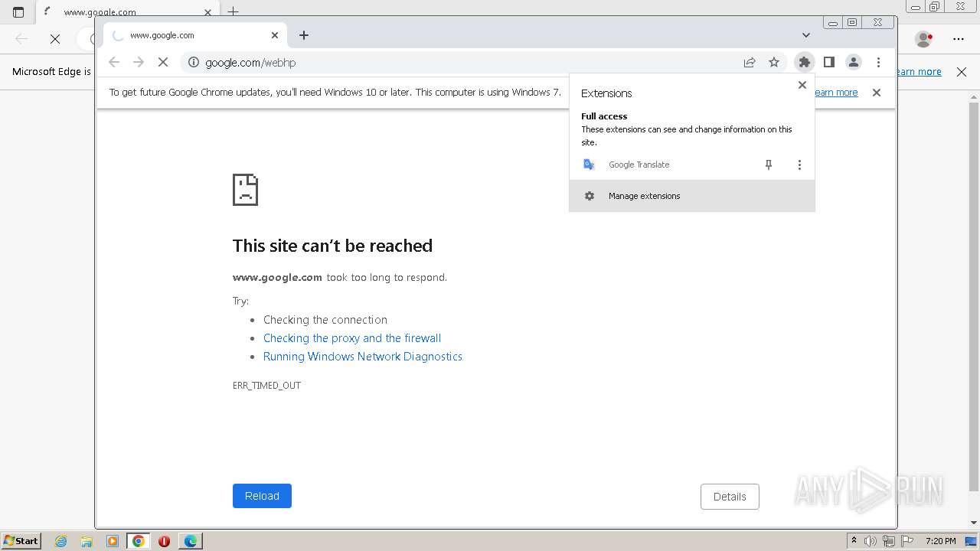Click the Reload button

coord(262,496)
